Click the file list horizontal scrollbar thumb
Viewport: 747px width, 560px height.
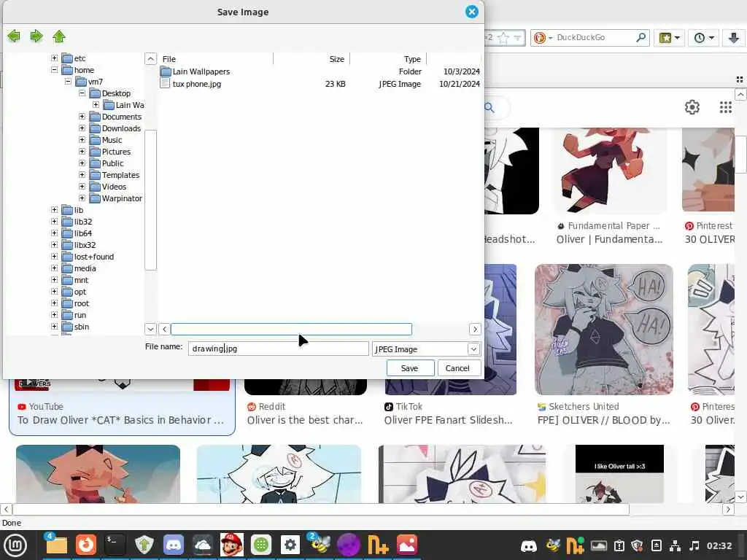pos(291,329)
